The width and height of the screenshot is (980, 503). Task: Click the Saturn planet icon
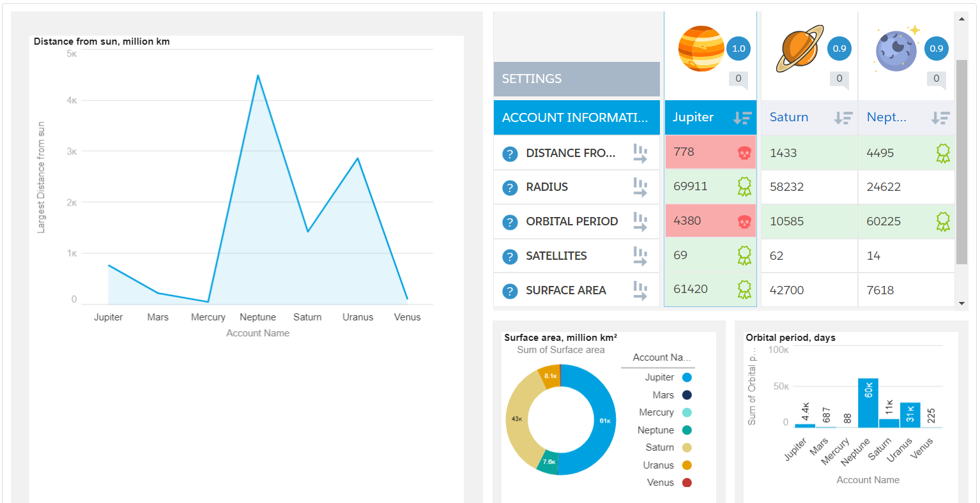(800, 49)
